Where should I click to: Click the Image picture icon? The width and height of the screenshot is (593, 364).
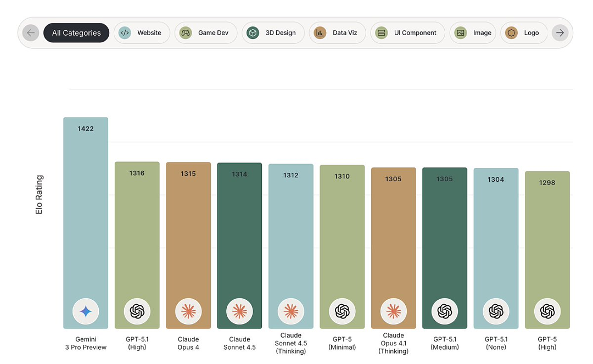(460, 33)
